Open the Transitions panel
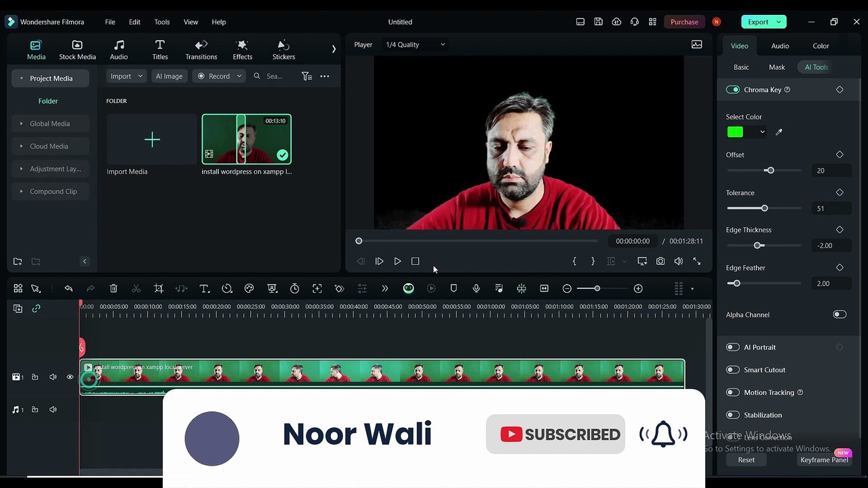The width and height of the screenshot is (868, 488). click(x=201, y=49)
